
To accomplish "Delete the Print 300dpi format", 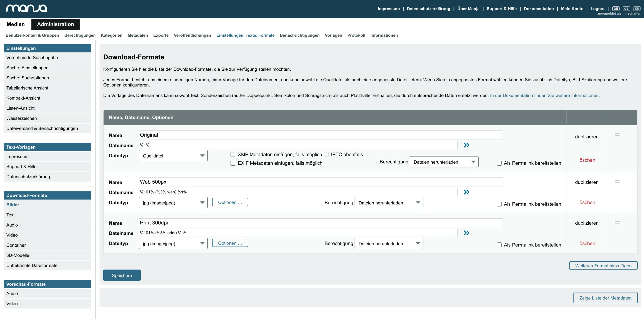I will 586,243.
